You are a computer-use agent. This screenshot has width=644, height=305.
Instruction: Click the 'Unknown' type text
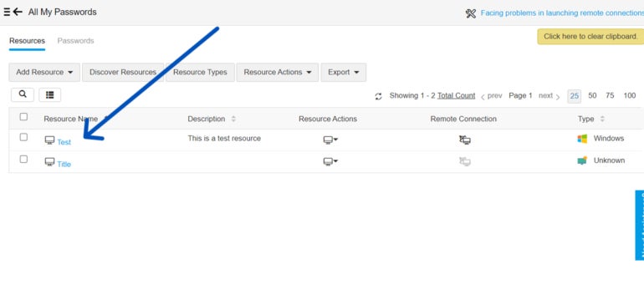(609, 160)
